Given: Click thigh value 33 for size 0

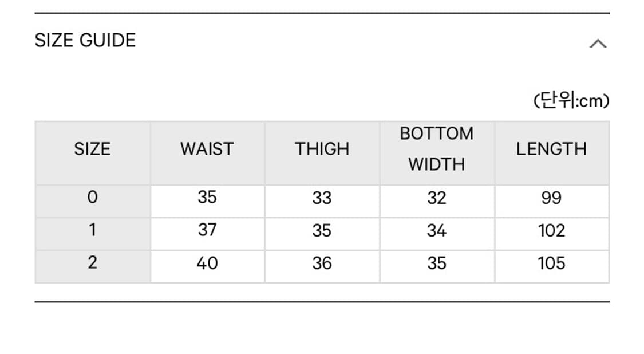Looking at the screenshot, I should point(322,198).
